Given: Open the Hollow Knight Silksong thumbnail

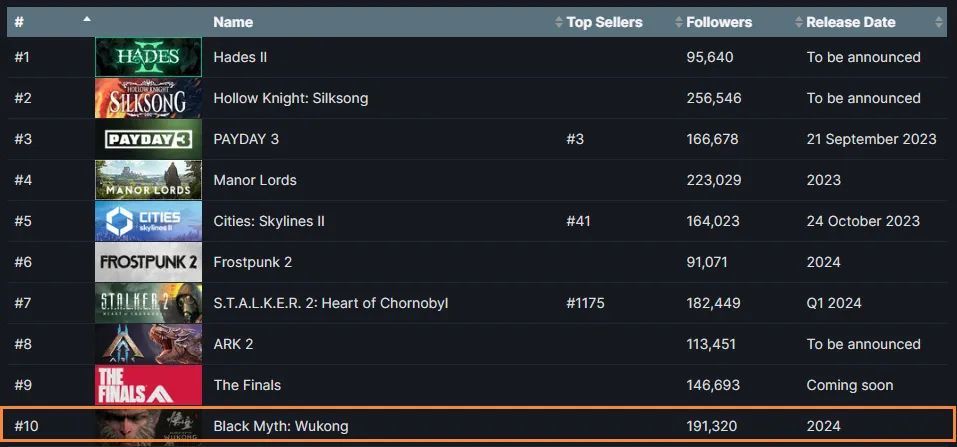Looking at the screenshot, I should [148, 98].
